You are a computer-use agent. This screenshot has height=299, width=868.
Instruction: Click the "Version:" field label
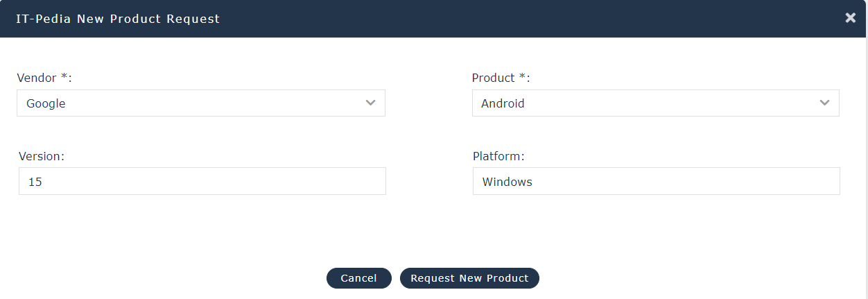(42, 156)
